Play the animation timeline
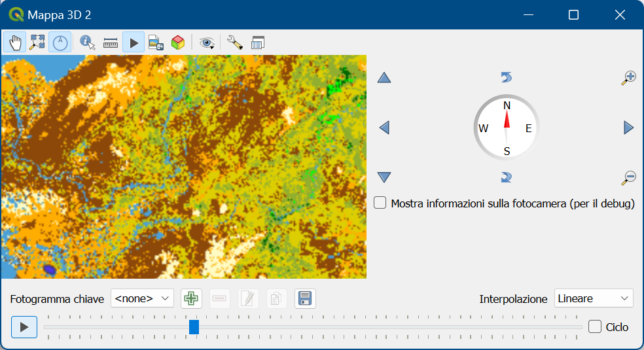 (x=24, y=327)
